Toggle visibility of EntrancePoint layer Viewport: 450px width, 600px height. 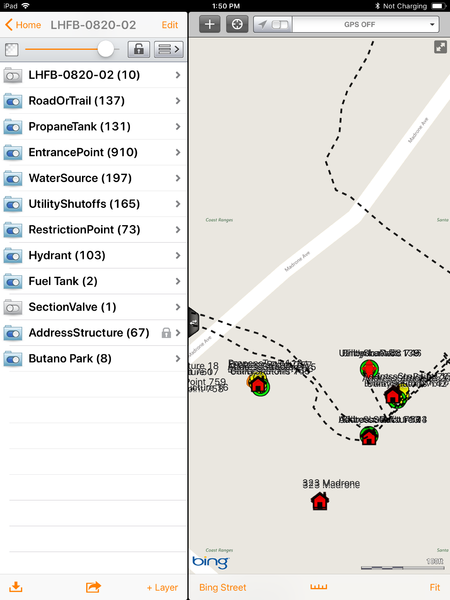pos(13,153)
